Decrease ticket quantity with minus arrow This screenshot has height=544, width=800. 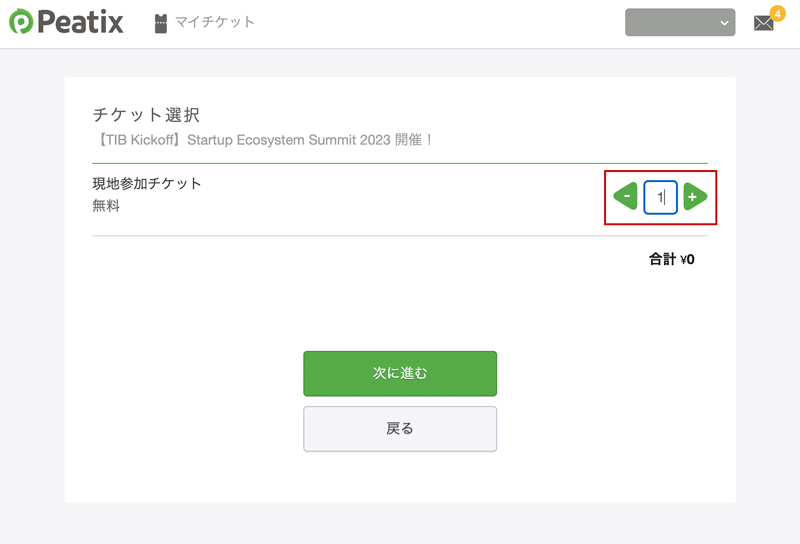click(x=625, y=197)
